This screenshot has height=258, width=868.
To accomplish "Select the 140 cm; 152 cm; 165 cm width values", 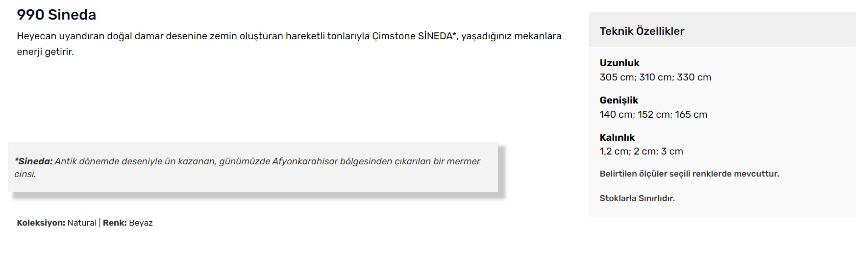I will tap(653, 114).
